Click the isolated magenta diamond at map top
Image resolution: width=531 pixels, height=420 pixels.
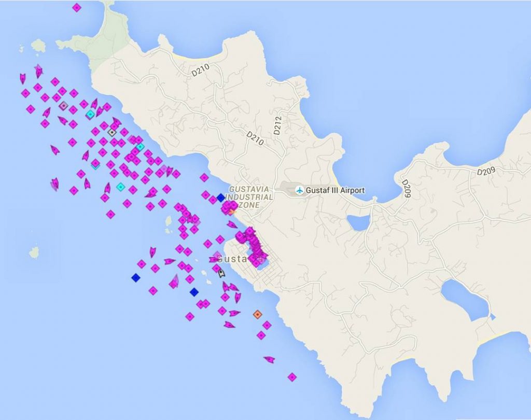(77, 7)
